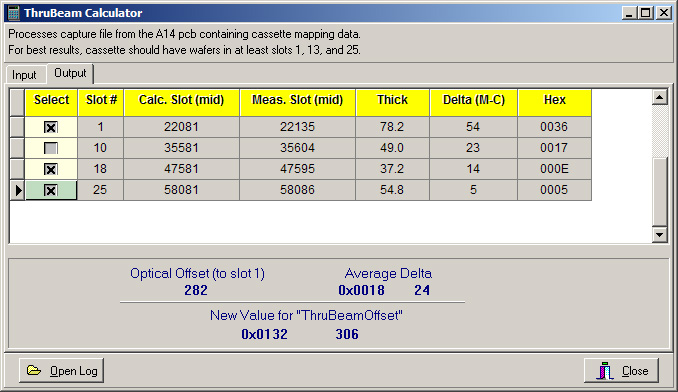Click new ThruBeamOffset hex value 0x0132
Image resolution: width=678 pixels, height=392 pixels.
(x=264, y=335)
